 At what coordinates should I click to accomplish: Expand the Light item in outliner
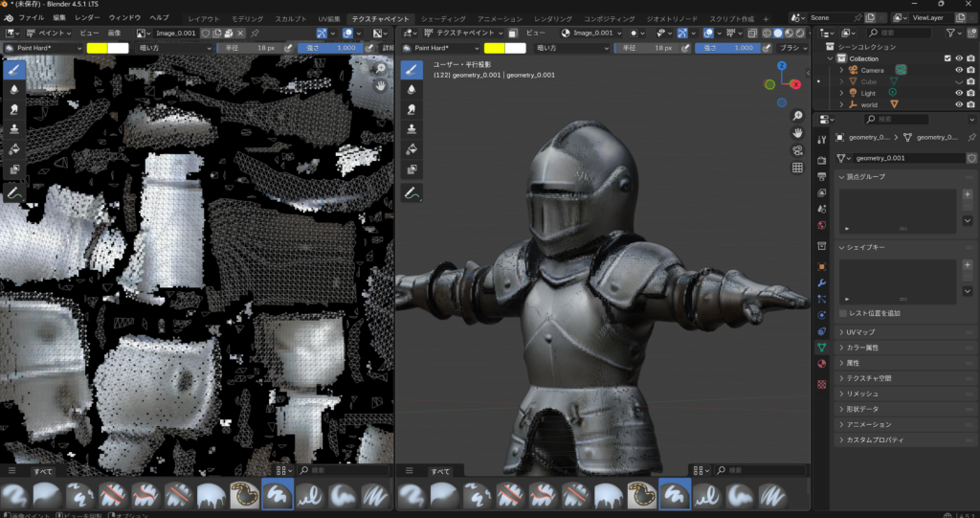pos(841,93)
